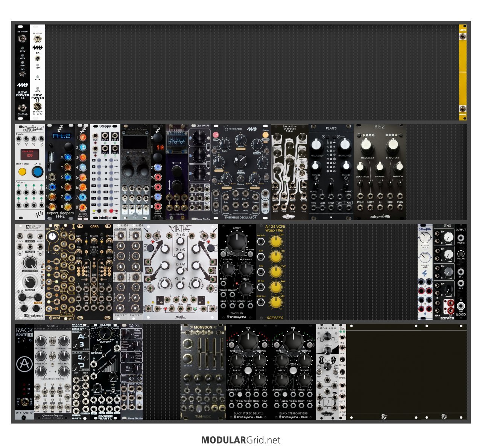Select the Basimilus Iteritas Alter module

[x=290, y=172]
